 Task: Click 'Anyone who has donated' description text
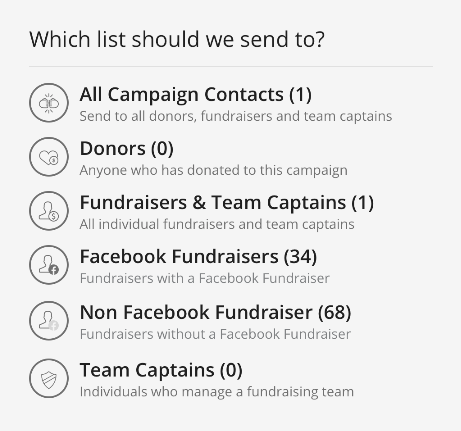(x=213, y=170)
